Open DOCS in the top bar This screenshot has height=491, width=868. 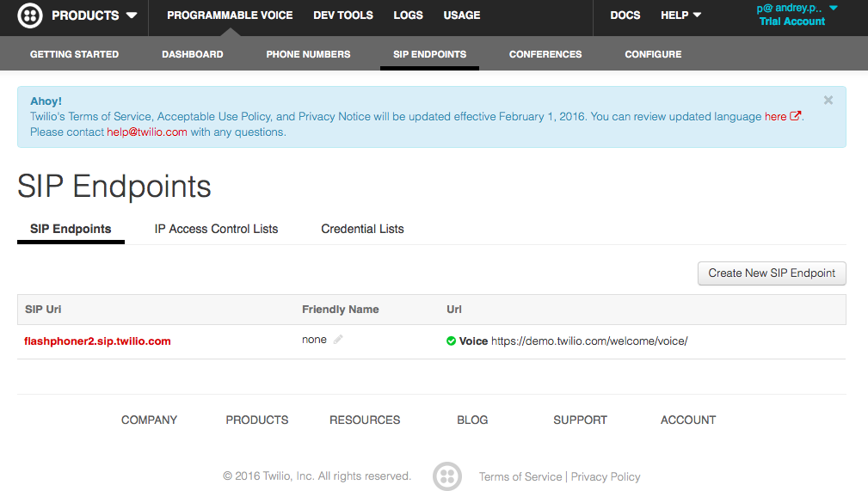click(625, 15)
